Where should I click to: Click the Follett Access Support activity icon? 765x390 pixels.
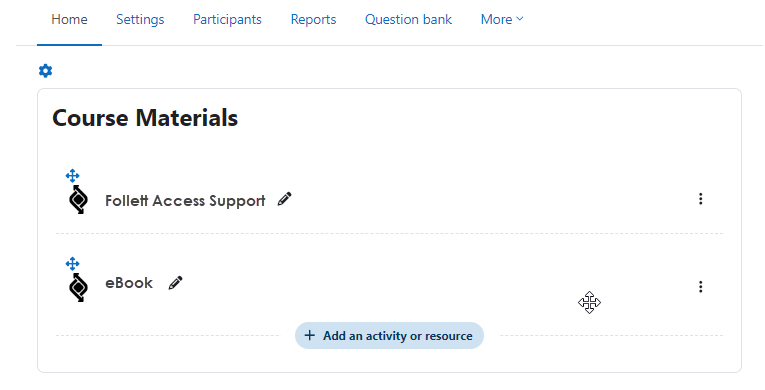coord(78,200)
